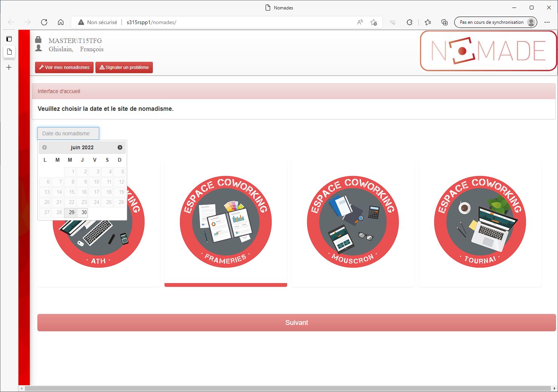Select June 29 in the date picker
The height and width of the screenshot is (392, 558).
click(x=71, y=213)
